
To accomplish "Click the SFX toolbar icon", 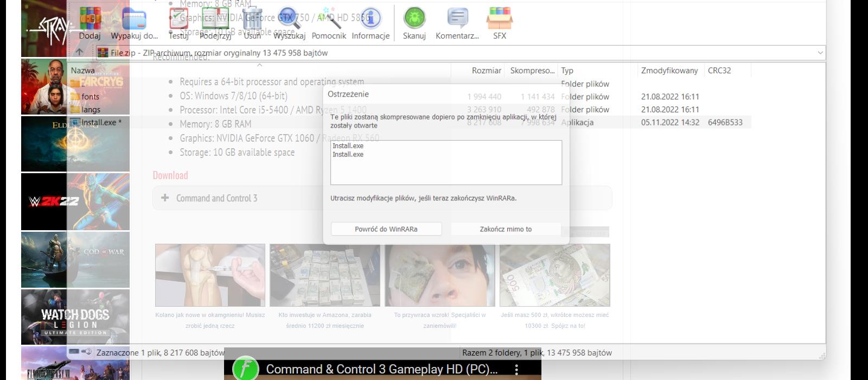I will tap(499, 22).
